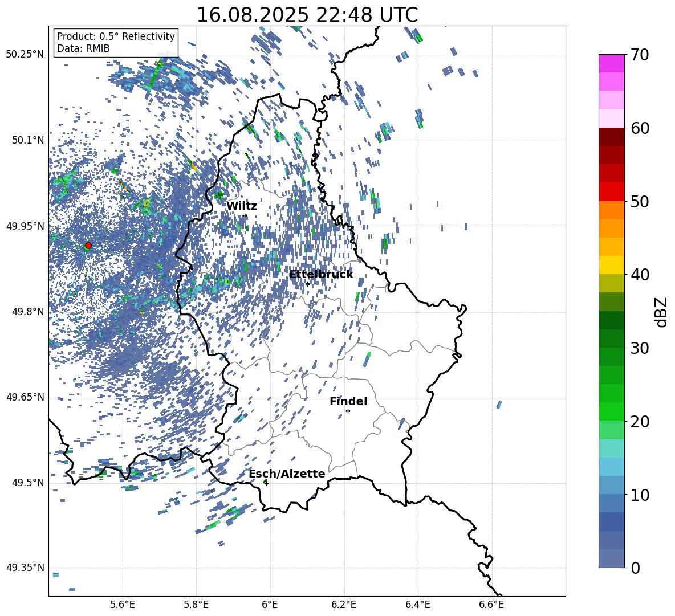Viewport: 675px width, 616px height.
Task: Click the 6.2°E longitude label
Action: click(x=344, y=605)
